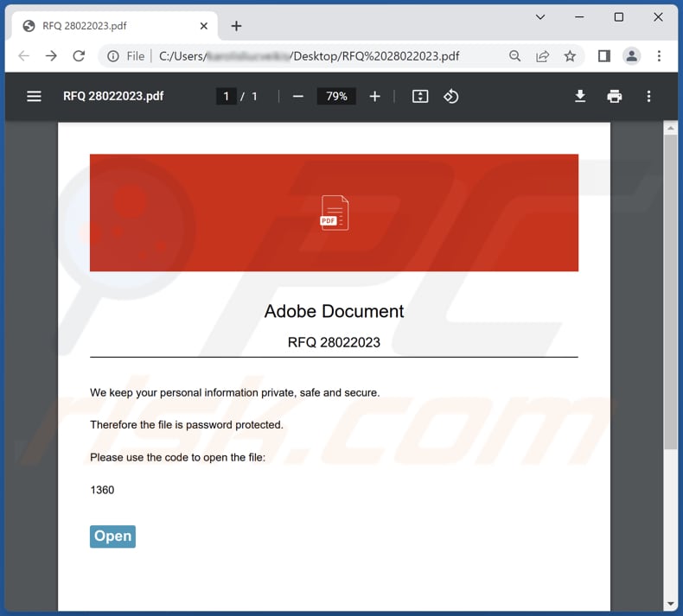The image size is (683, 616).
Task: Edit the page number field
Action: coord(227,96)
